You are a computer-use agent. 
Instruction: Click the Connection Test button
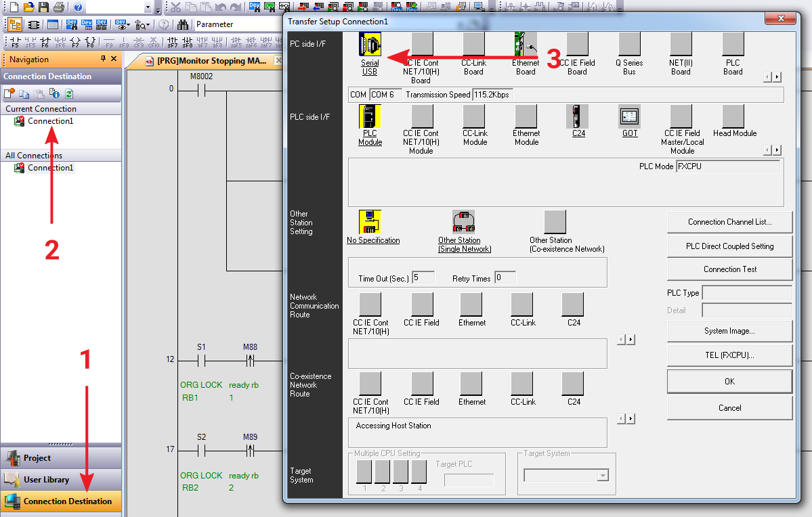coord(729,269)
